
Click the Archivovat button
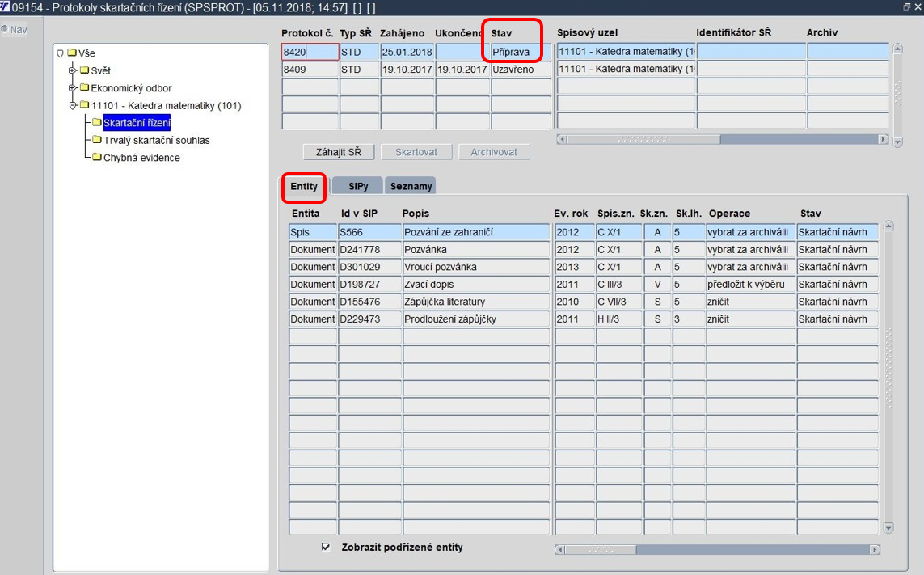(x=494, y=152)
